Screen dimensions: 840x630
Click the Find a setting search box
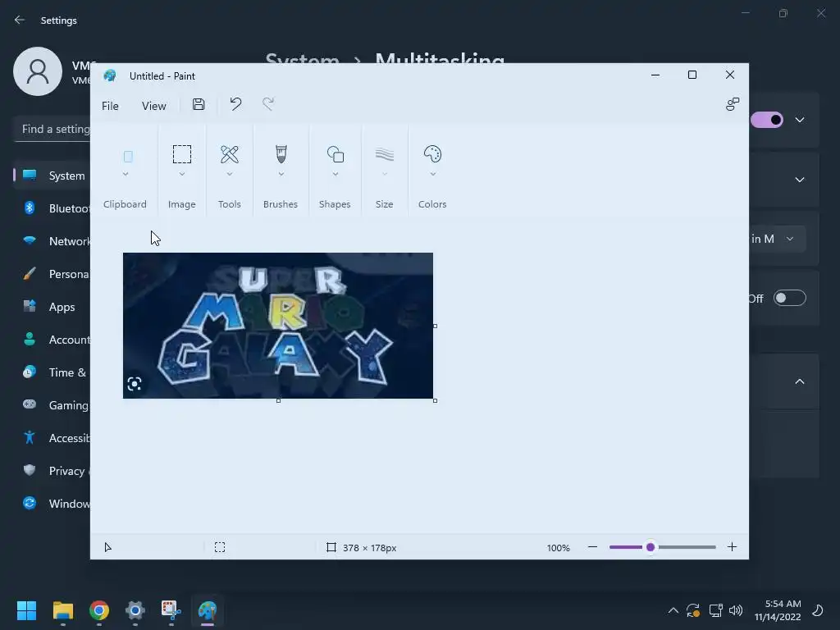[52, 129]
